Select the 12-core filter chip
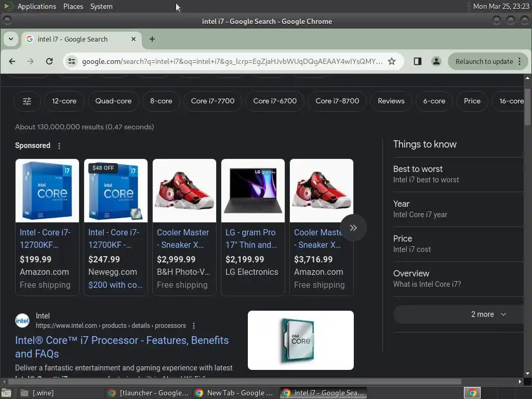This screenshot has height=399, width=532. (x=64, y=101)
